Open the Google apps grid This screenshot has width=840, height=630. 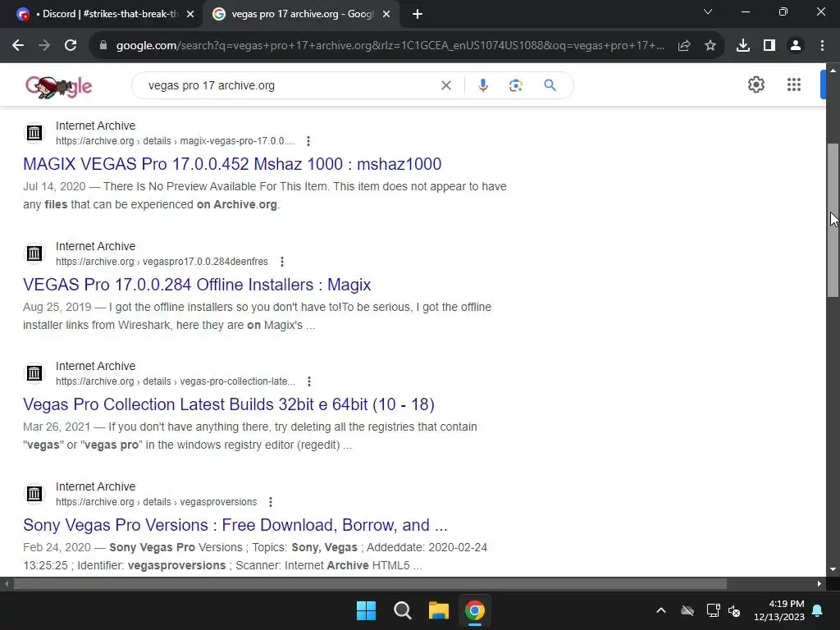(794, 84)
